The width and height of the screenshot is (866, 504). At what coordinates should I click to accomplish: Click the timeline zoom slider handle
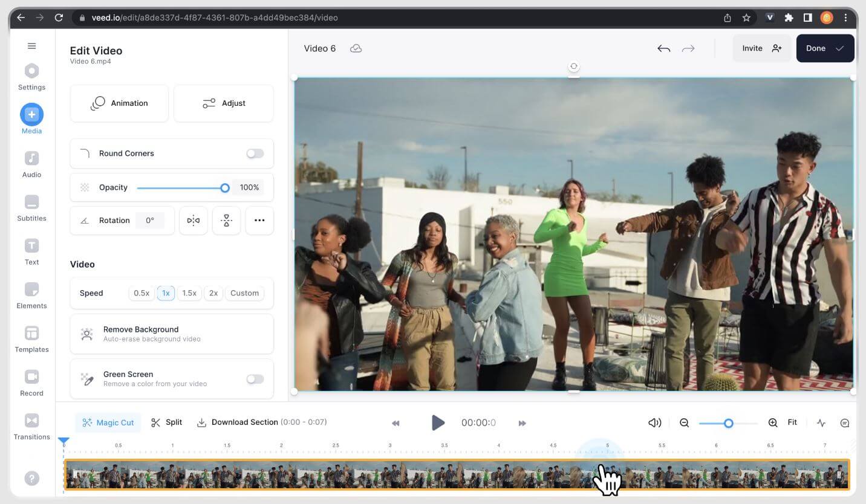pyautogui.click(x=729, y=424)
